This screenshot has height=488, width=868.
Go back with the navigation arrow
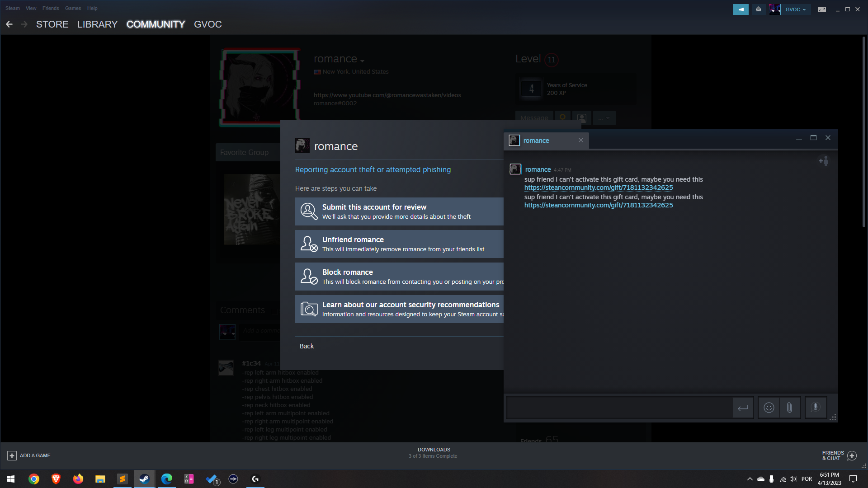(x=9, y=24)
